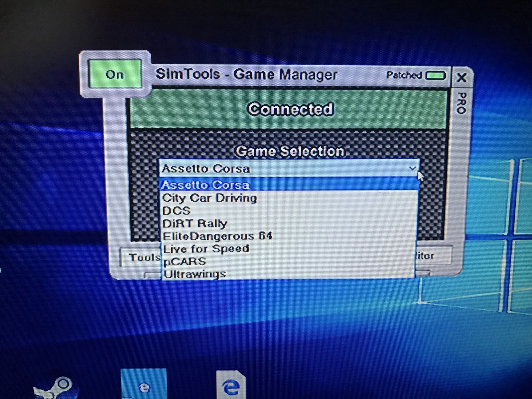The image size is (532, 399).
Task: Collapse the Game Selection combo box
Action: point(412,168)
